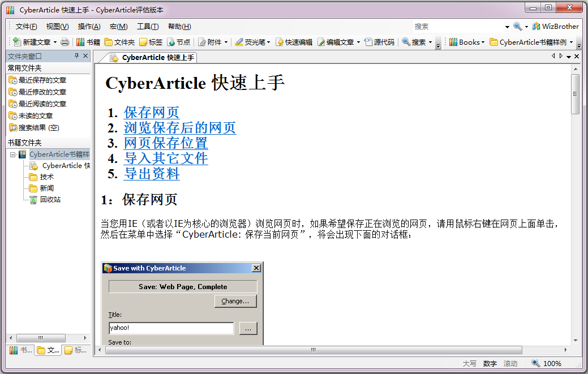This screenshot has height=374, width=588.
Task: Follow the 保存网页 link
Action: pyautogui.click(x=152, y=113)
